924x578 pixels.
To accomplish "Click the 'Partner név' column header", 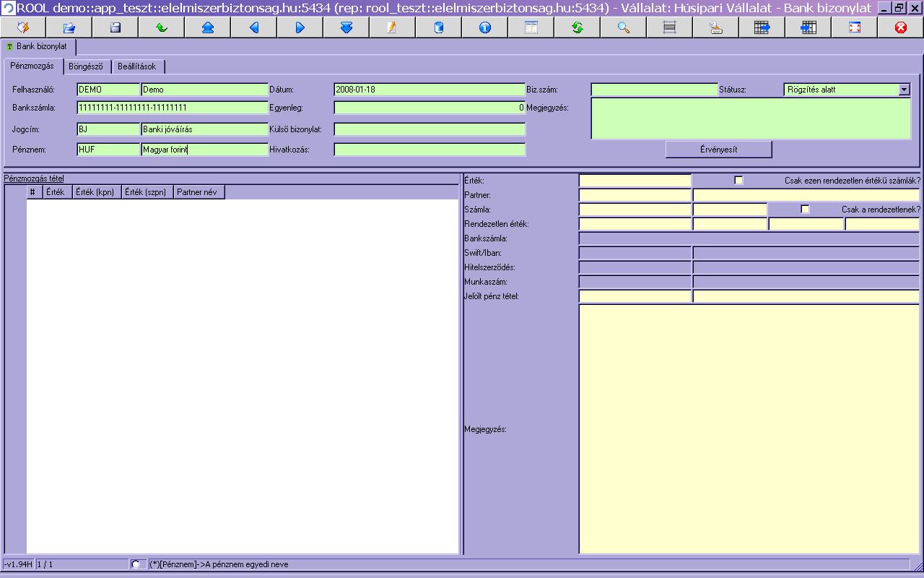I will click(199, 192).
